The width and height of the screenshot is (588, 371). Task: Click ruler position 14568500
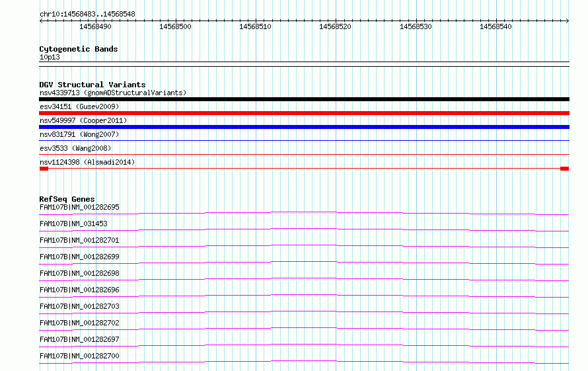click(175, 26)
